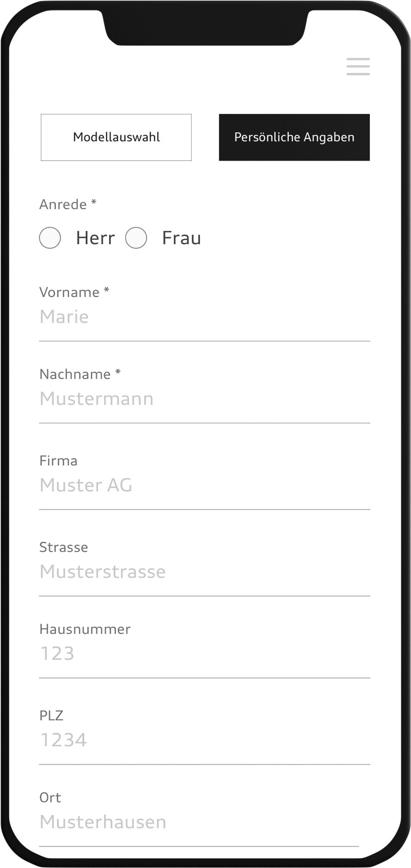This screenshot has height=868, width=411.
Task: Select the Persönliche Angaben tab
Action: (294, 137)
